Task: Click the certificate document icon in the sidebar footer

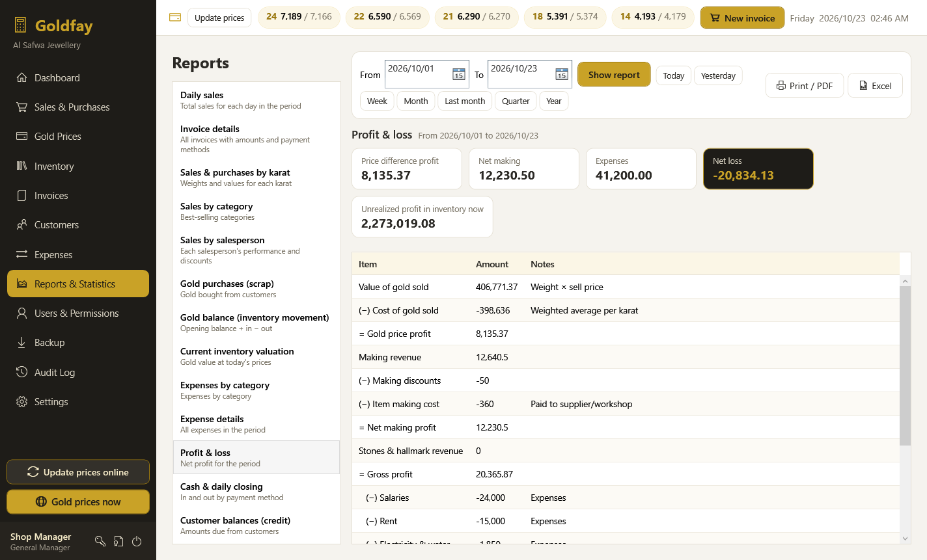Action: click(118, 541)
